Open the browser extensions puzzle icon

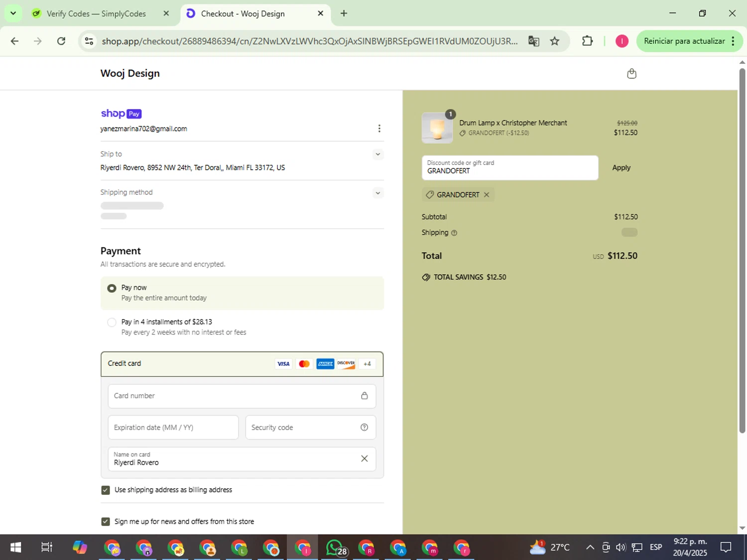click(x=588, y=41)
